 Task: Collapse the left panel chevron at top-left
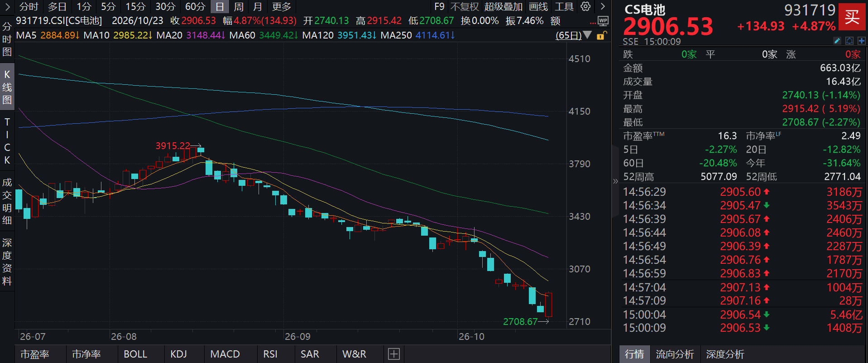pyautogui.click(x=7, y=6)
